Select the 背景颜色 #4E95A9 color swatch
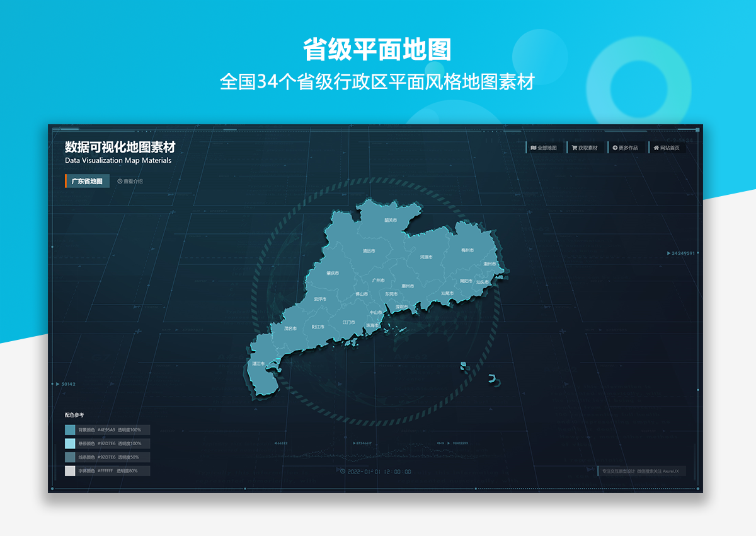 tap(70, 430)
